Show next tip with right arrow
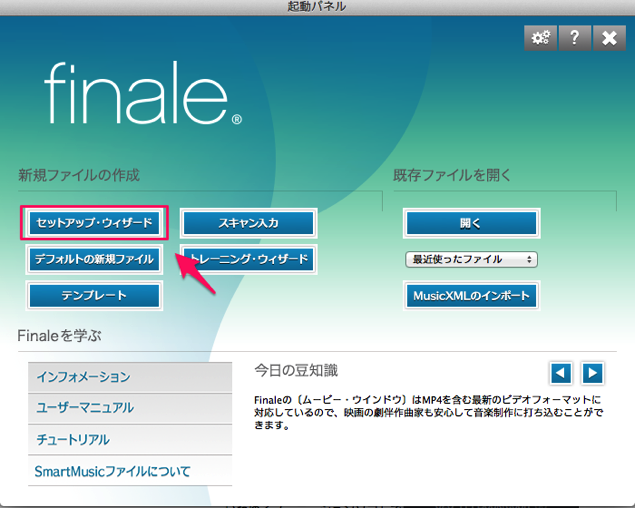 tap(592, 373)
